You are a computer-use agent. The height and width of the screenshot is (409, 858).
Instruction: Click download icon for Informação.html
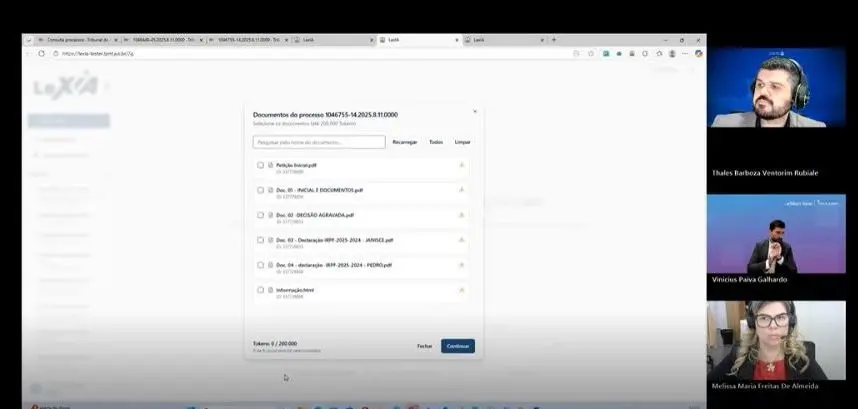pyautogui.click(x=461, y=290)
